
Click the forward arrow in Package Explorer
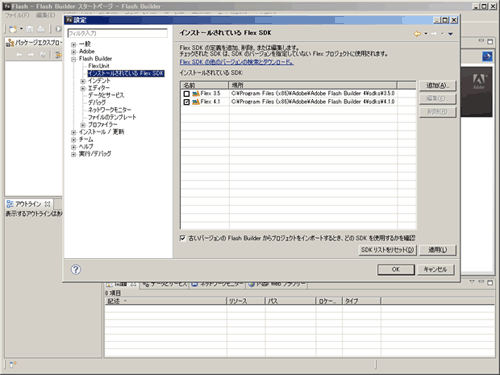[31, 55]
